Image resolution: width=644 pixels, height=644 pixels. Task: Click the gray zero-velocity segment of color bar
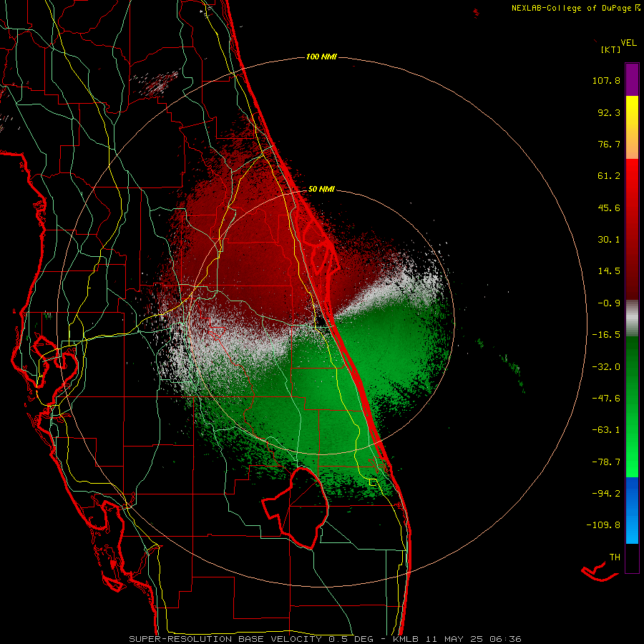coord(632,318)
